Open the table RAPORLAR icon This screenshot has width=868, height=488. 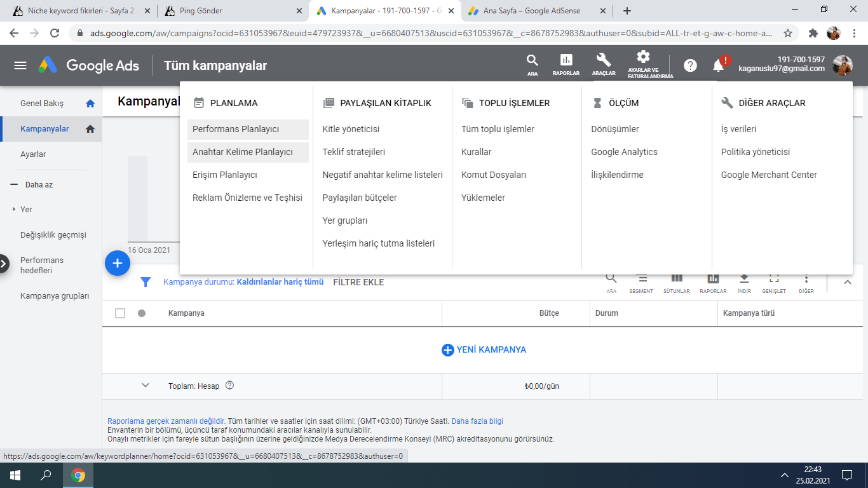pos(713,283)
